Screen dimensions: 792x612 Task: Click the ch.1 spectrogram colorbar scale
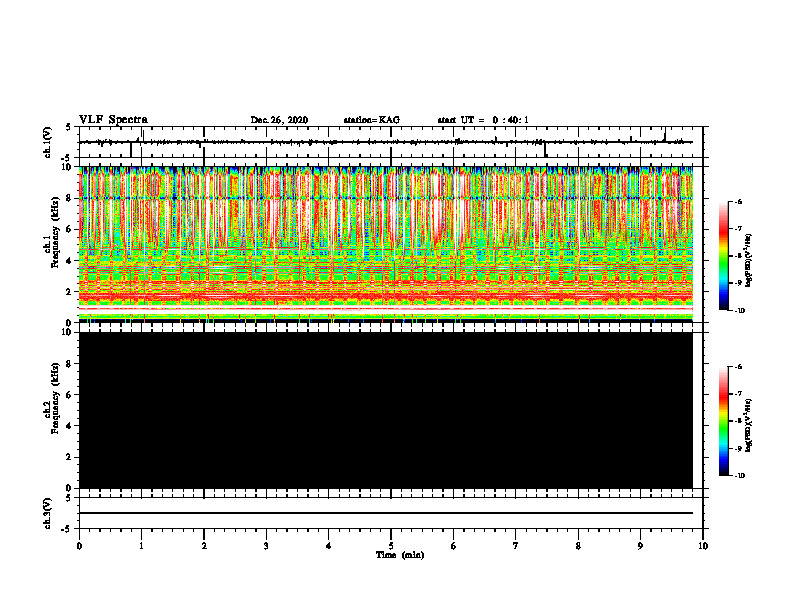(724, 256)
